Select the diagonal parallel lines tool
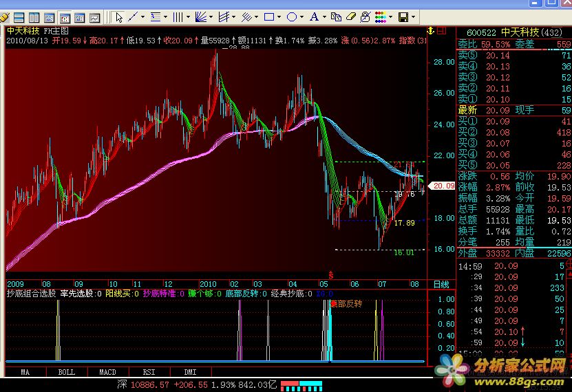Image resolution: width=572 pixels, height=392 pixels. 247,17
